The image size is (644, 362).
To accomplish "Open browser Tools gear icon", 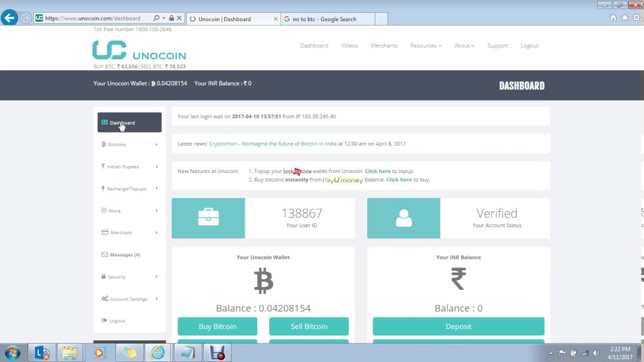I will click(x=636, y=18).
